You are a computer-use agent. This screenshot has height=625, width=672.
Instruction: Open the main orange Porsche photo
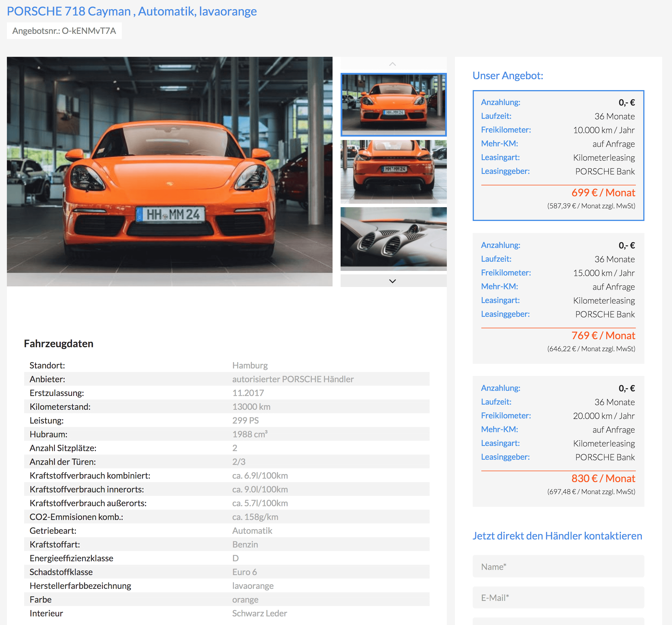tap(170, 172)
